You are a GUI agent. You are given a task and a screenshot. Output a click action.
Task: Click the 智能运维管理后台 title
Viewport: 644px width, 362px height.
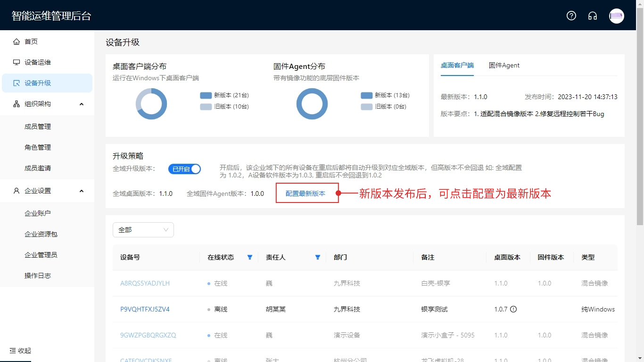51,16
